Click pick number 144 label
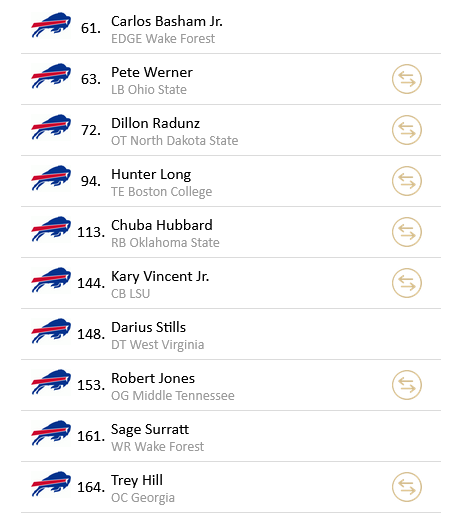466x529 pixels. [x=91, y=283]
